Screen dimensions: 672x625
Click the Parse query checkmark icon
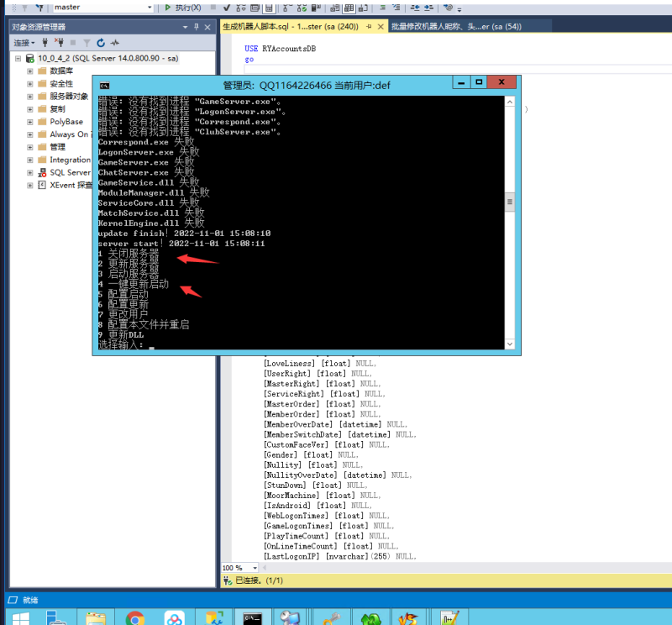[227, 8]
